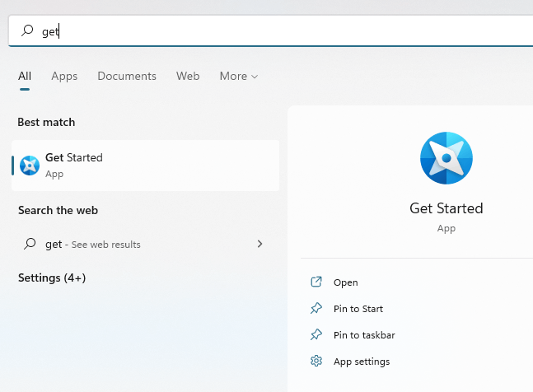Viewport: 533px width, 392px height.
Task: Switch to the Documents tab
Action: 127,76
